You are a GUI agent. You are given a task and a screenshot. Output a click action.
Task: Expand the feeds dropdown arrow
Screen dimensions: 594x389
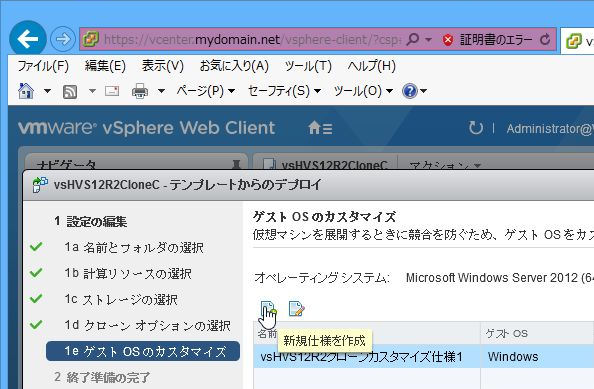pyautogui.click(x=92, y=91)
